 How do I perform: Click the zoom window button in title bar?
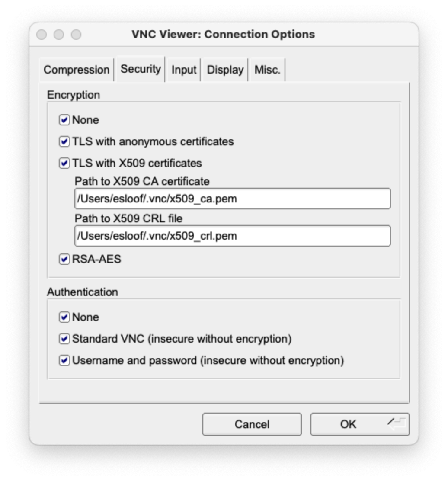[x=76, y=35]
